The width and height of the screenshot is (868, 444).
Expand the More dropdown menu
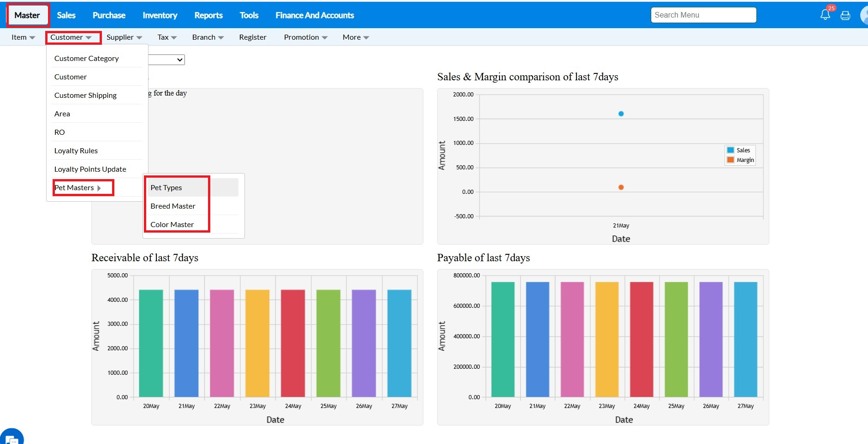tap(356, 37)
